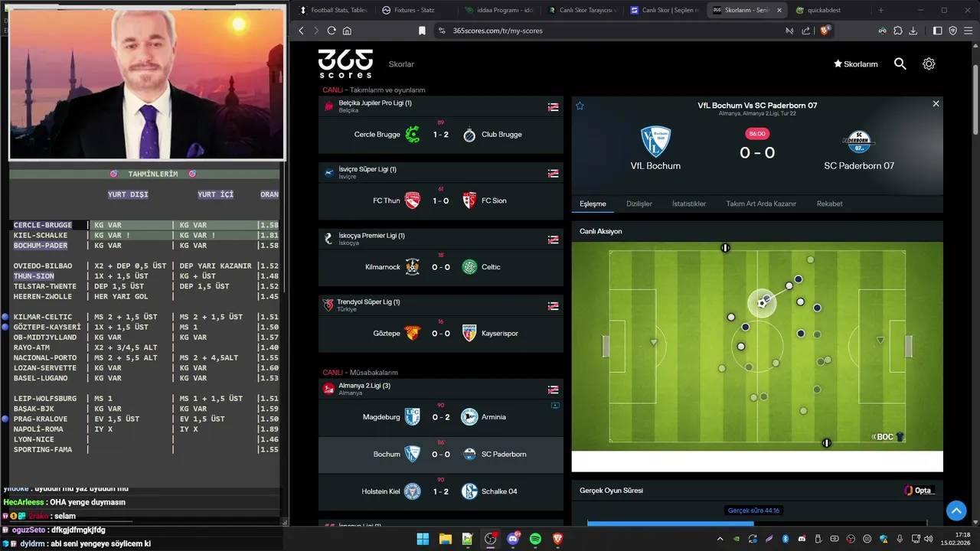Screen dimensions: 980x551
Task: Click scroll-to-top blue arrow button
Action: (x=956, y=510)
